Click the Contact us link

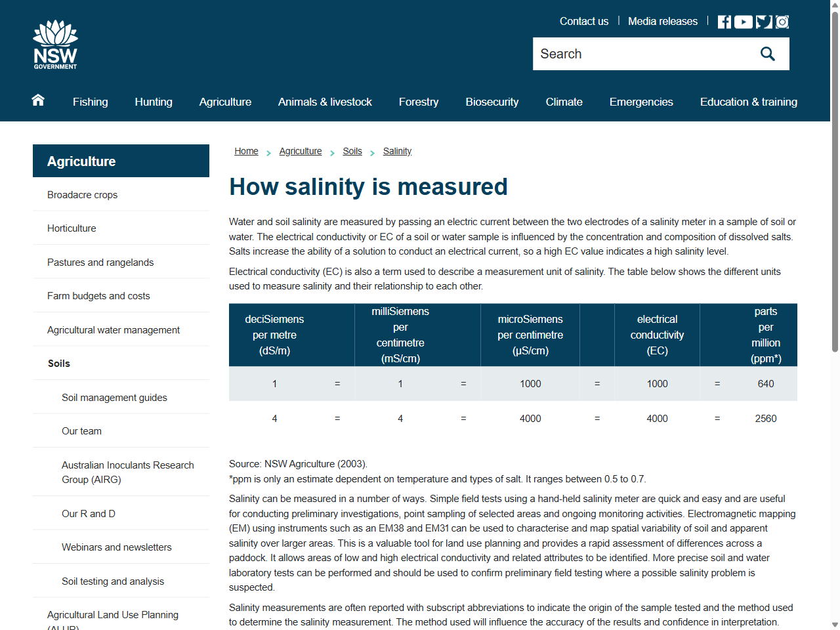click(x=583, y=21)
